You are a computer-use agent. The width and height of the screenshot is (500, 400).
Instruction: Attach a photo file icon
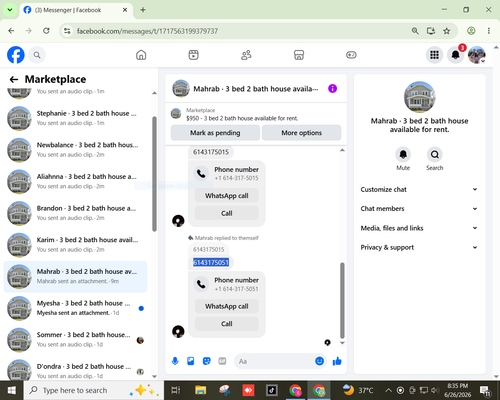[x=191, y=361]
